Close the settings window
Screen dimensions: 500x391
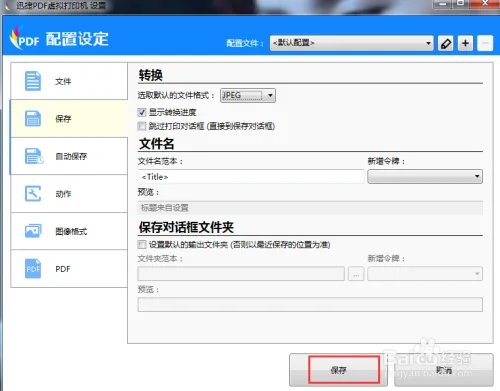click(x=485, y=3)
